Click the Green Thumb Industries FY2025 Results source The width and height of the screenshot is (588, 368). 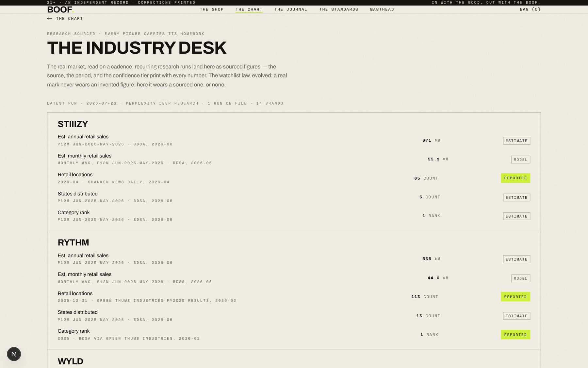(x=147, y=300)
